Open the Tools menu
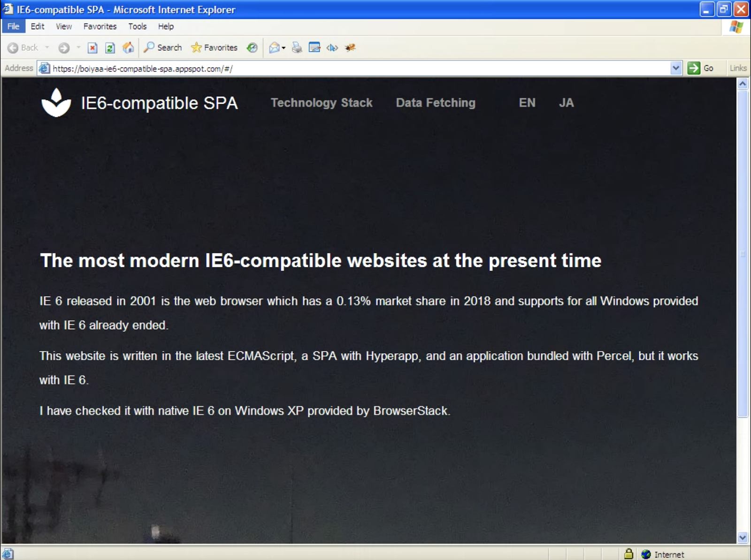The image size is (751, 560). pyautogui.click(x=138, y=26)
